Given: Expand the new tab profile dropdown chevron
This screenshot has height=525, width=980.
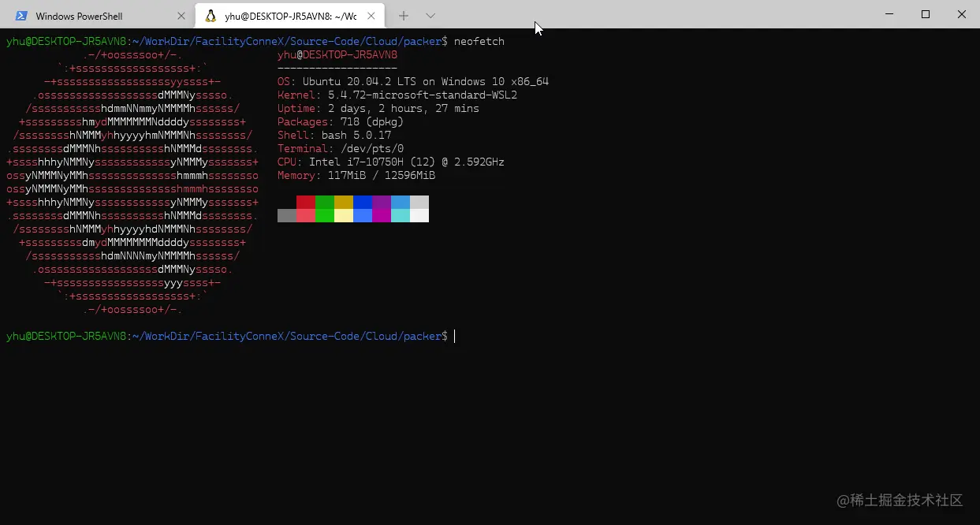Looking at the screenshot, I should click(x=430, y=16).
